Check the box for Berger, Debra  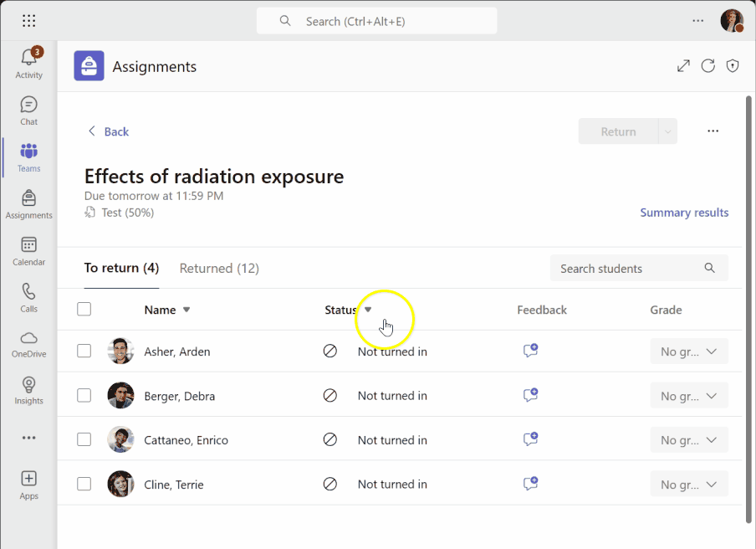[x=84, y=395]
